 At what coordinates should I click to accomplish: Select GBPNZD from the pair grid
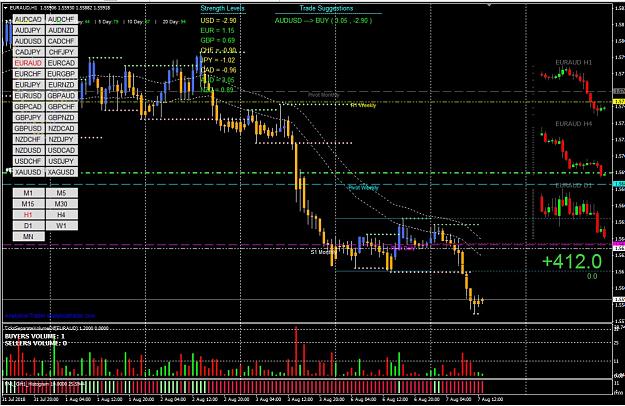coord(61,118)
